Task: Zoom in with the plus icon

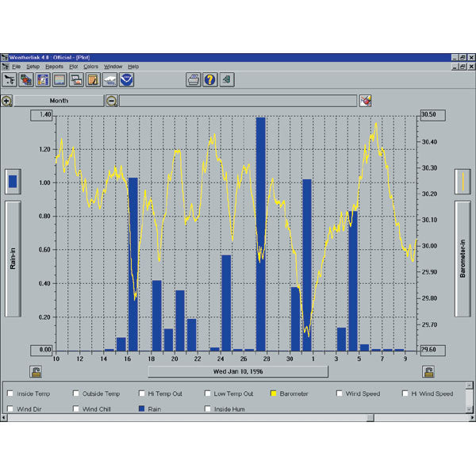Action: [6, 101]
